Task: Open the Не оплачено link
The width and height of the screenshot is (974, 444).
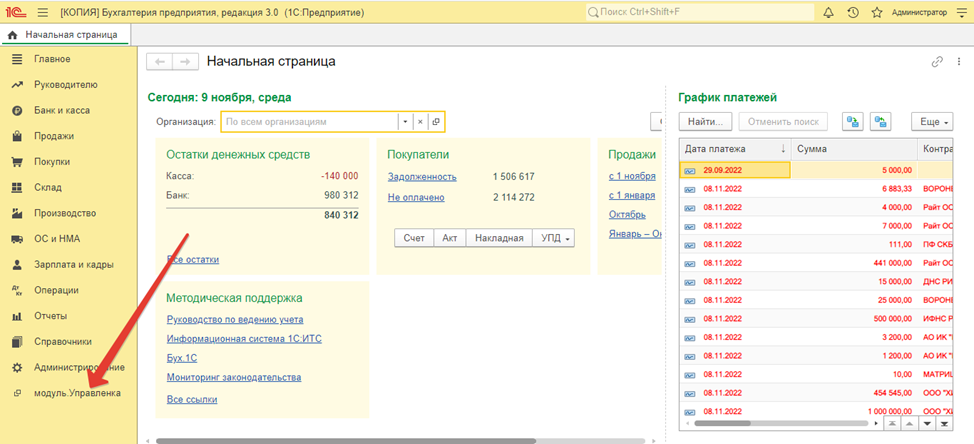Action: [x=416, y=197]
